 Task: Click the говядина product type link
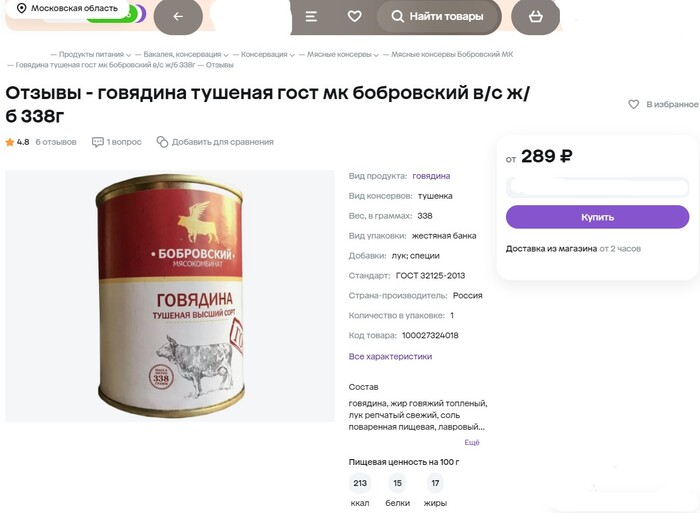[431, 176]
